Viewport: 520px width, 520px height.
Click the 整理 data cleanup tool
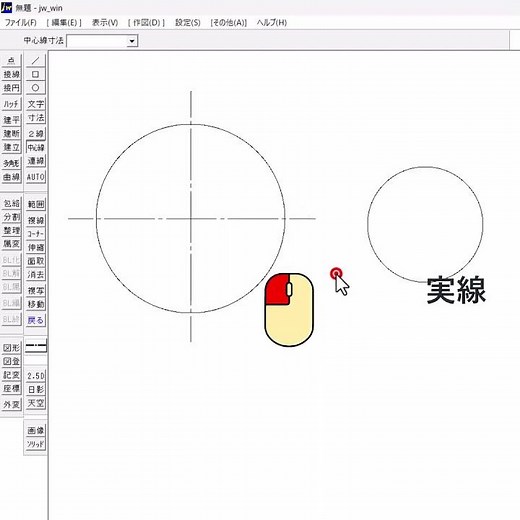[x=12, y=230]
